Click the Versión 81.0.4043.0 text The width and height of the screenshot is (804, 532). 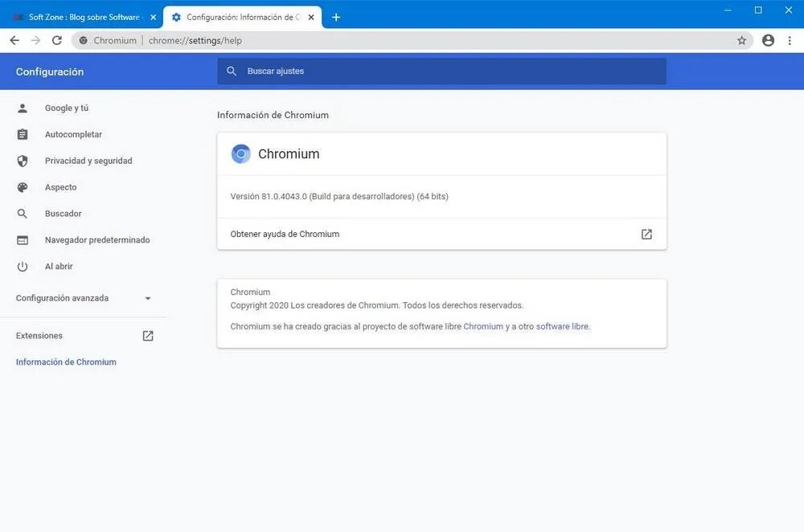(339, 196)
